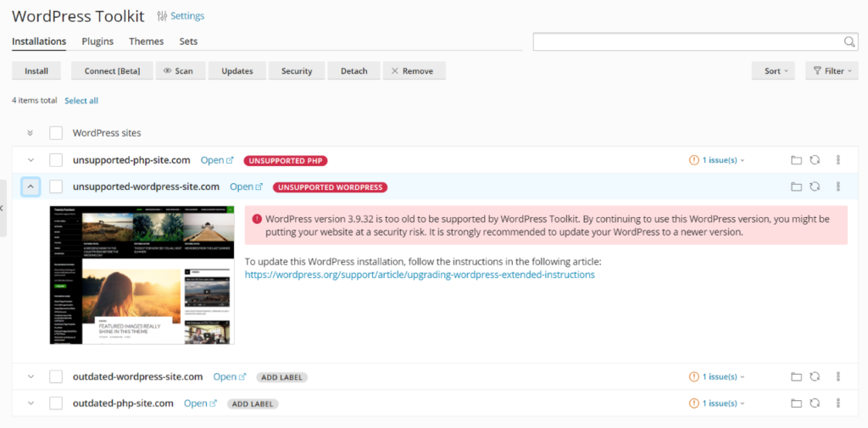868x428 pixels.
Task: Switch to the Installations tab
Action: point(39,42)
